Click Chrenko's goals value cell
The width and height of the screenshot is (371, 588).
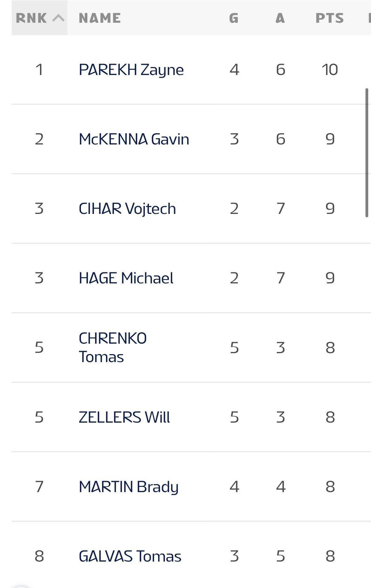234,348
